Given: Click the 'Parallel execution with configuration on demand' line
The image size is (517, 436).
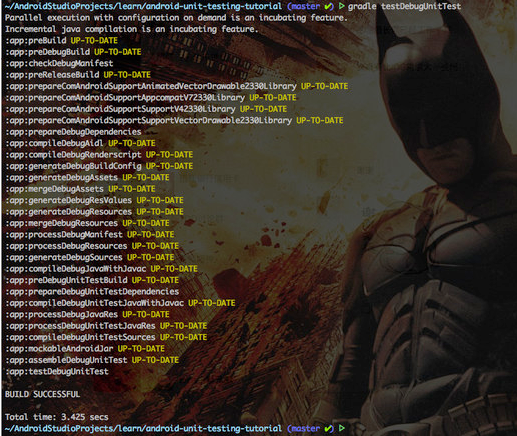Looking at the screenshot, I should (x=176, y=18).
